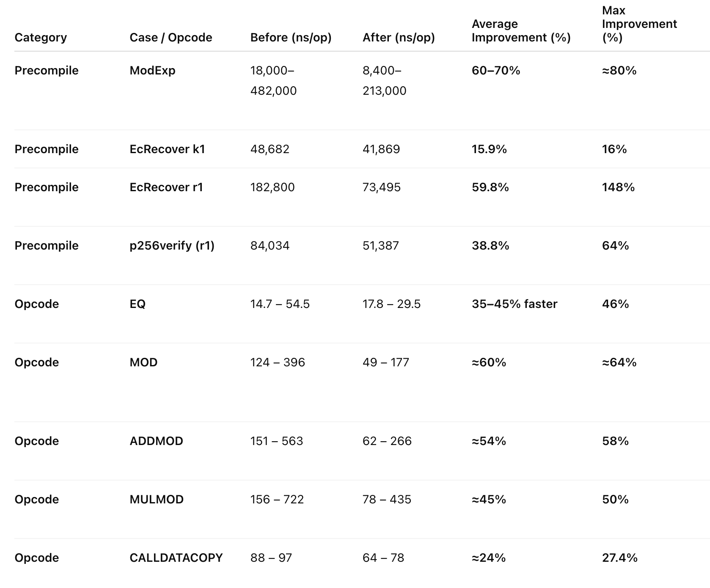Click the 148% max improvement value
The image size is (710, 588).
tap(618, 187)
